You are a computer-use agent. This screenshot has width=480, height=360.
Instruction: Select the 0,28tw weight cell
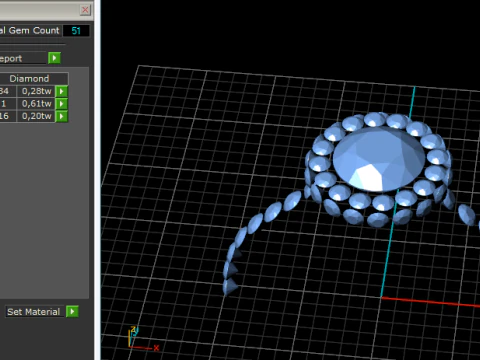click(36, 91)
